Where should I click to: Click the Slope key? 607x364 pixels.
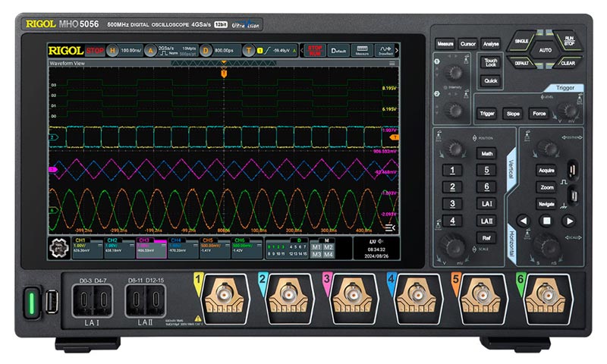click(x=513, y=113)
